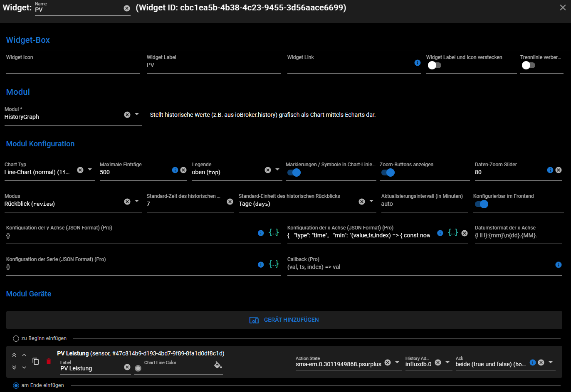
Task: Open JSON editor for x-Achse configuration
Action: 453,232
